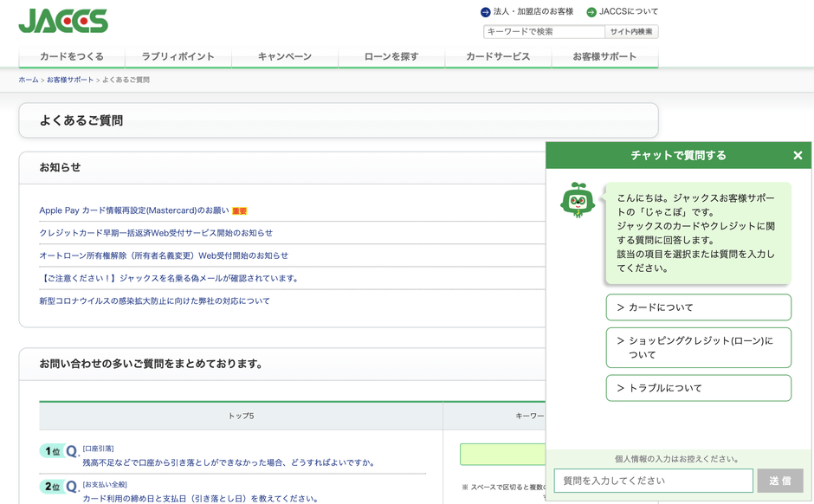Click the 重要 label icon
Image resolution: width=814 pixels, height=504 pixels.
click(x=240, y=211)
